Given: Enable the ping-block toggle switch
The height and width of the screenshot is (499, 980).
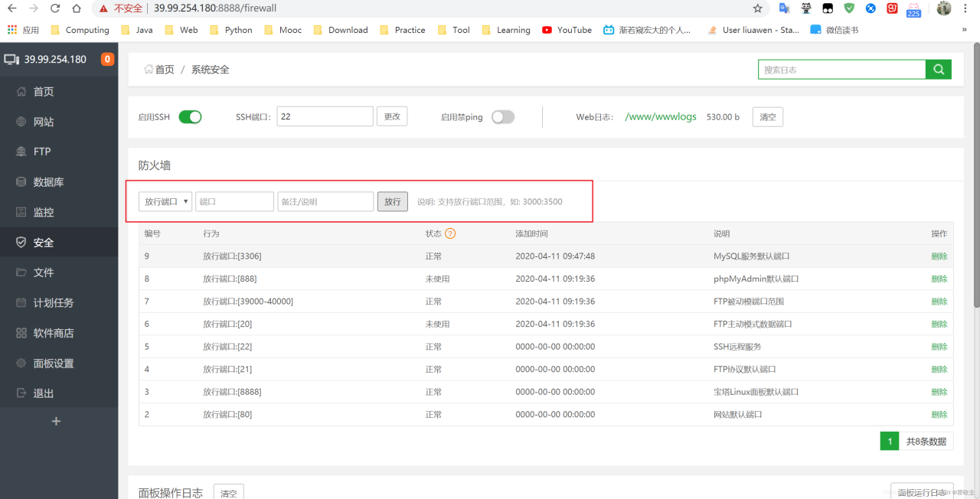Looking at the screenshot, I should (x=502, y=117).
